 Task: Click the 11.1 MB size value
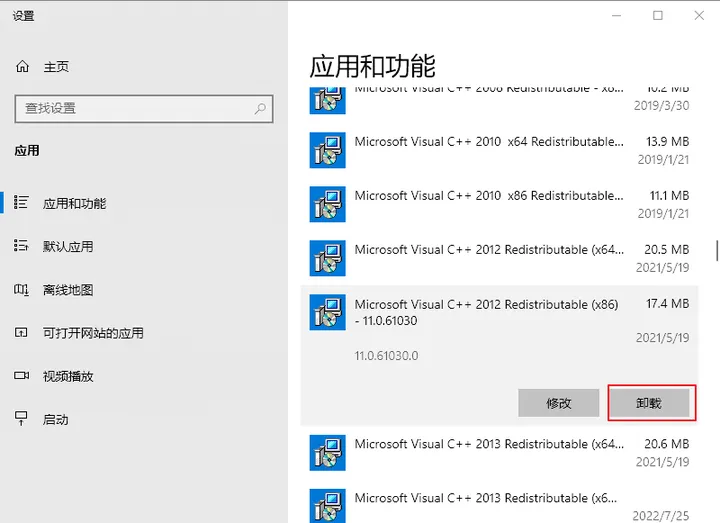pyautogui.click(x=669, y=196)
